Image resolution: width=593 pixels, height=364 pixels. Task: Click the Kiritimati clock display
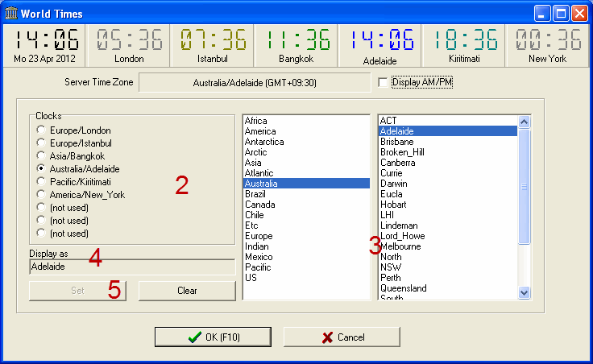click(464, 46)
